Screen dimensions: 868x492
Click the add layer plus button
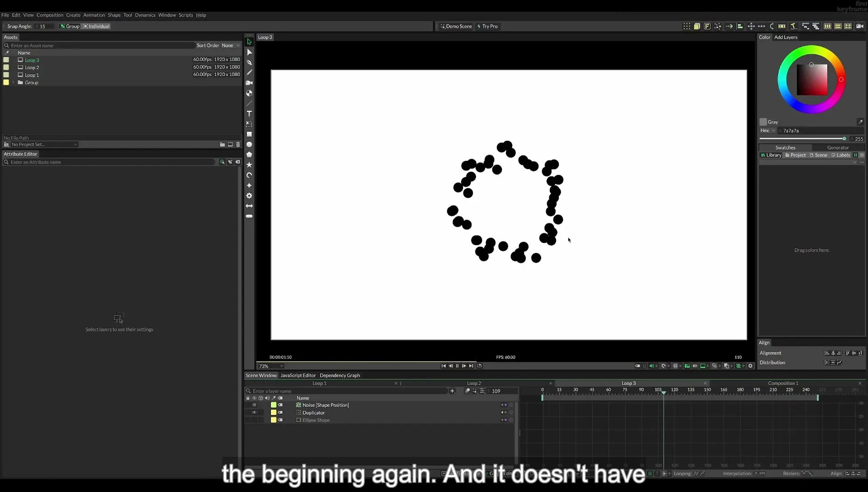[x=452, y=391]
